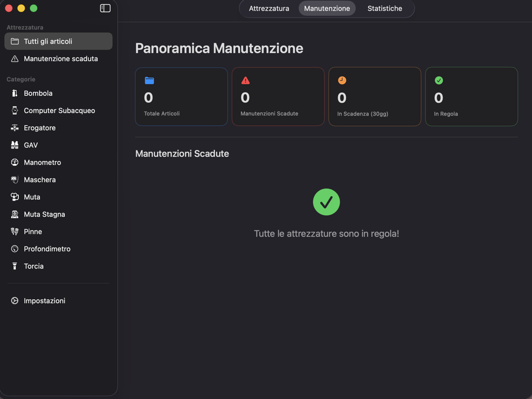The height and width of the screenshot is (399, 532).
Task: Click the wetsuit icon beside Muta
Action: point(15,197)
